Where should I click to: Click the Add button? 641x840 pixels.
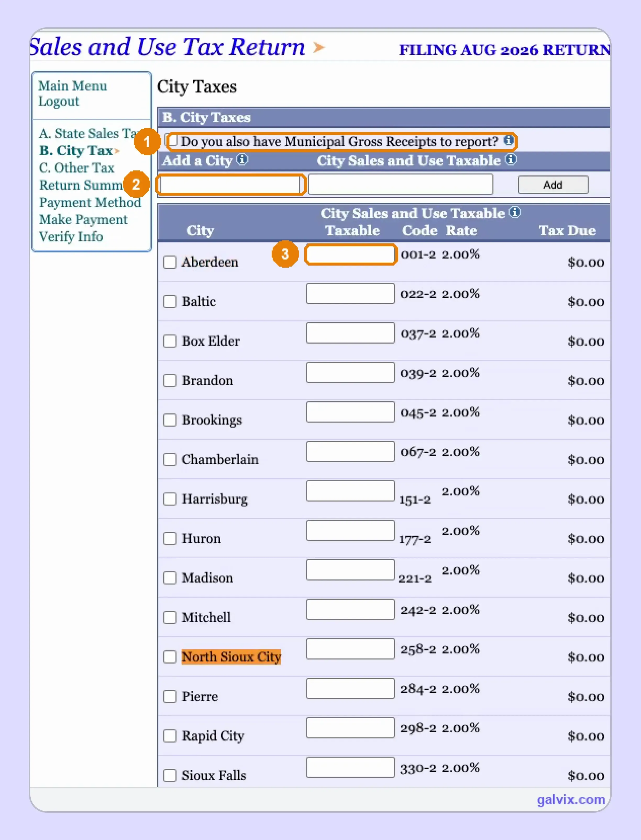(553, 185)
